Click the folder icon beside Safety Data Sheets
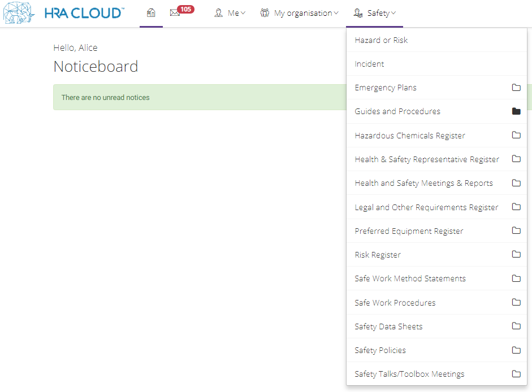The width and height of the screenshot is (532, 392). click(x=516, y=326)
